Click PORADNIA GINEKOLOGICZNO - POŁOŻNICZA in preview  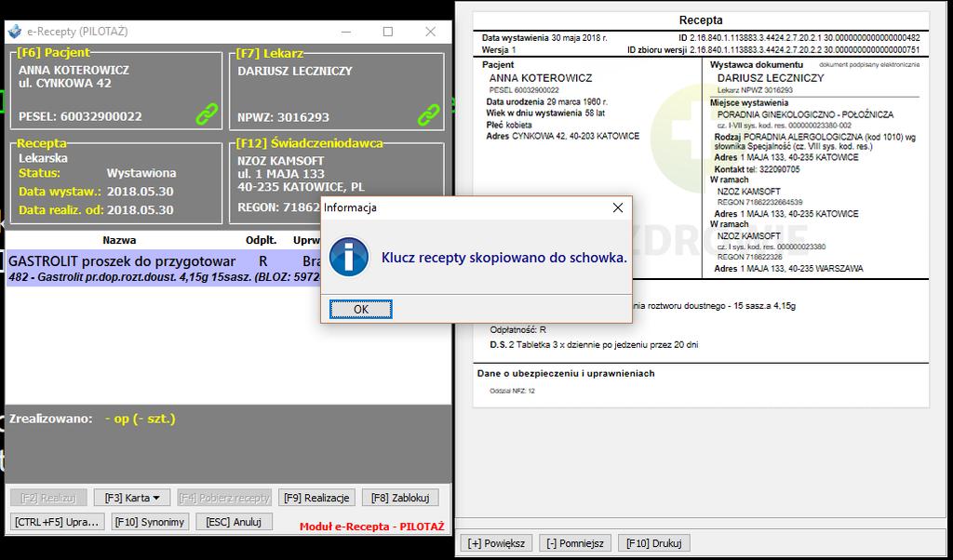[x=805, y=114]
